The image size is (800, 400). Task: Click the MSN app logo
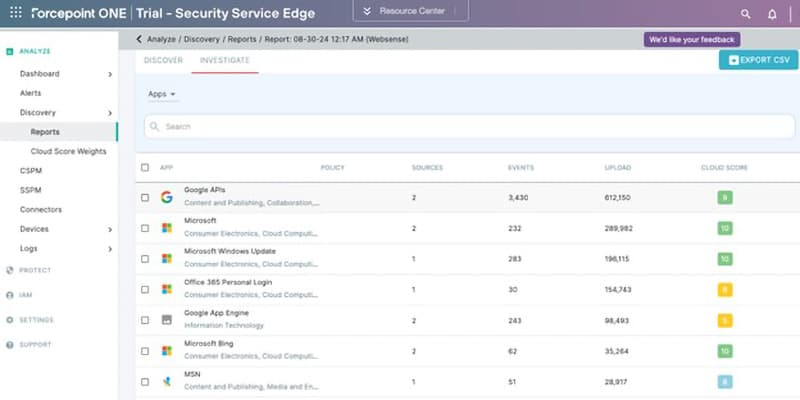[x=167, y=381]
